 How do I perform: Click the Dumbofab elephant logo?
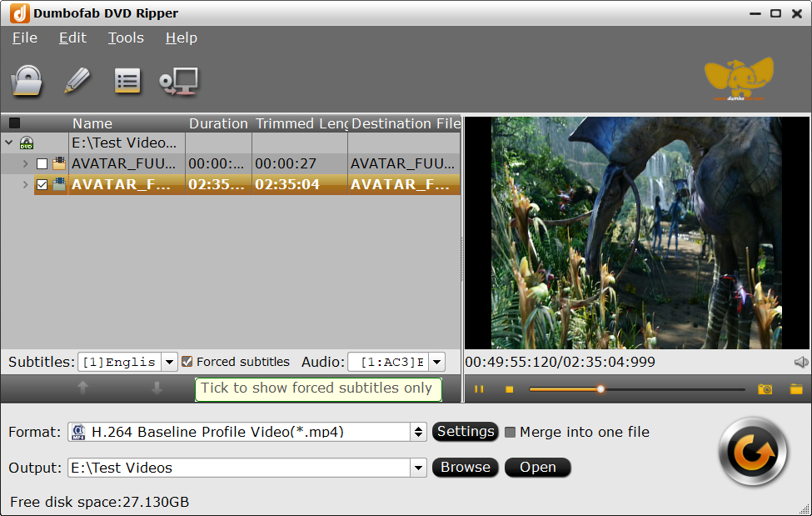(739, 79)
